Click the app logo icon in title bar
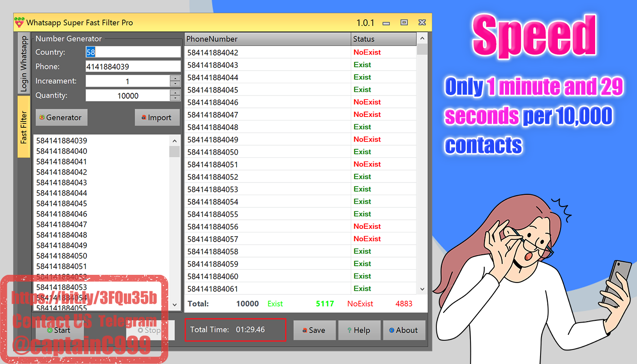 [19, 22]
